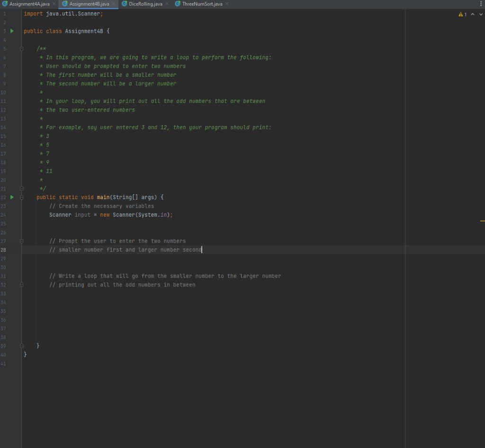Collapse the main method using its fold arrow
485x448 pixels.
pos(21,197)
